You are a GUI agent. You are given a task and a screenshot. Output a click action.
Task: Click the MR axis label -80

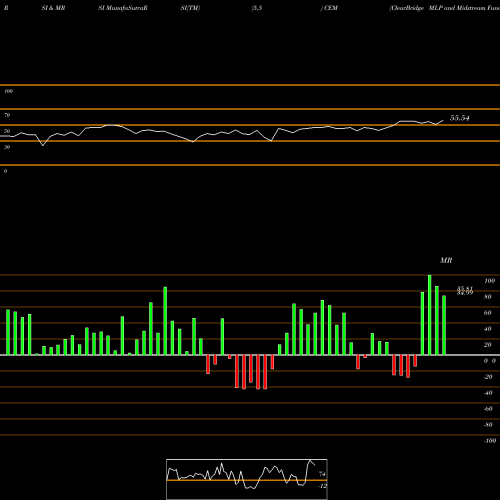(488, 425)
